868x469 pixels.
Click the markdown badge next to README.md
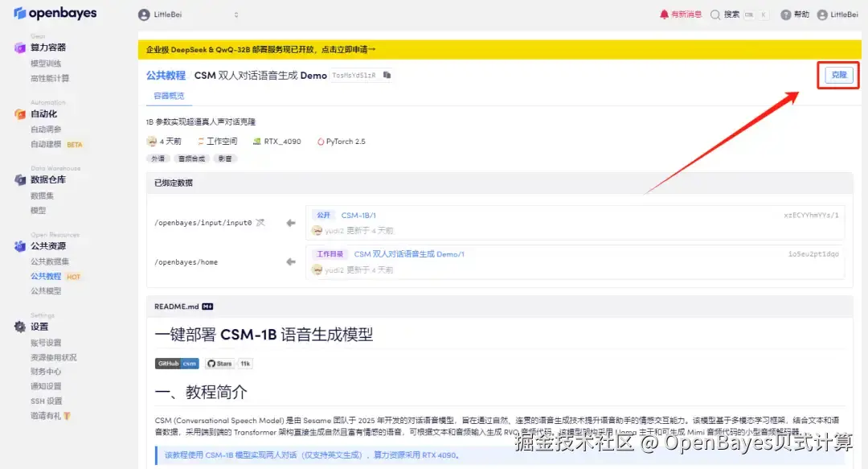tap(207, 306)
